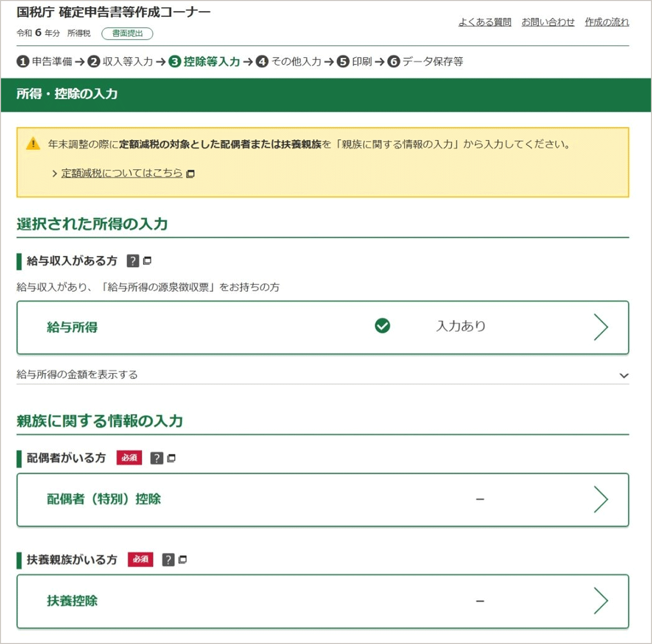Viewport: 652px width, 644px height.
Task: Open the よくある質問 link
Action: pyautogui.click(x=485, y=22)
